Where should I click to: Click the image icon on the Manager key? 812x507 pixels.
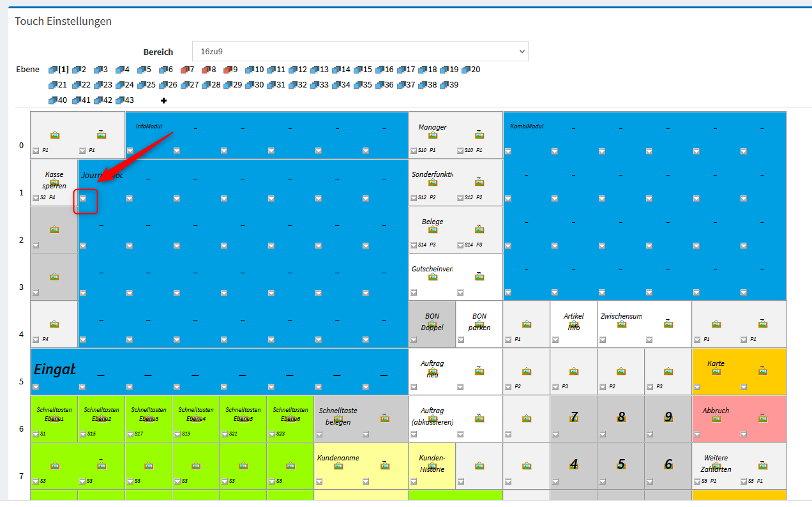click(433, 135)
